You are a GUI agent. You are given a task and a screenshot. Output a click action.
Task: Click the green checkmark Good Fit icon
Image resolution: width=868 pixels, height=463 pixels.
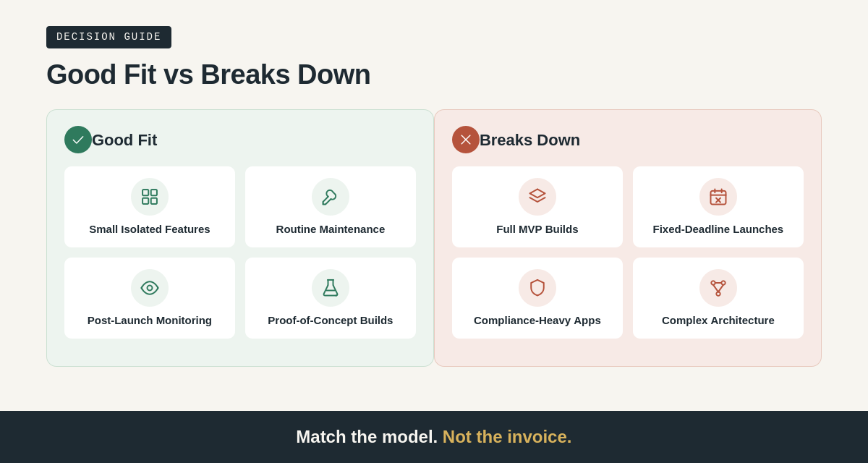click(78, 140)
